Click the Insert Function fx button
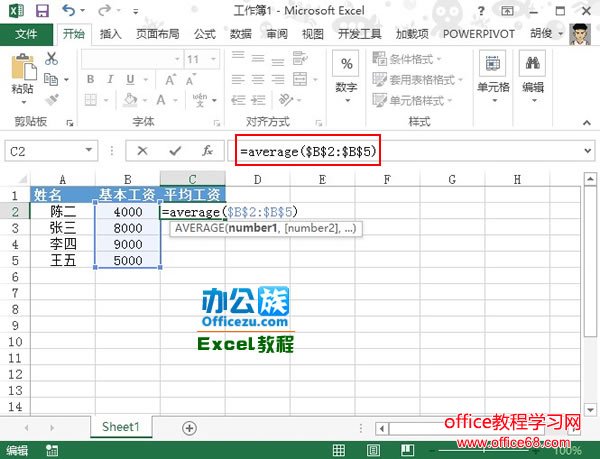The height and width of the screenshot is (459, 600). pyautogui.click(x=207, y=151)
